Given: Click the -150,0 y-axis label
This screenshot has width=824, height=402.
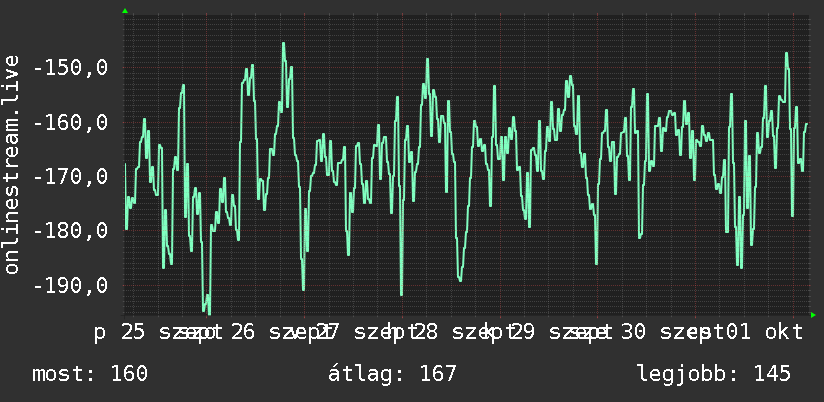Looking at the screenshot, I should (x=70, y=68).
